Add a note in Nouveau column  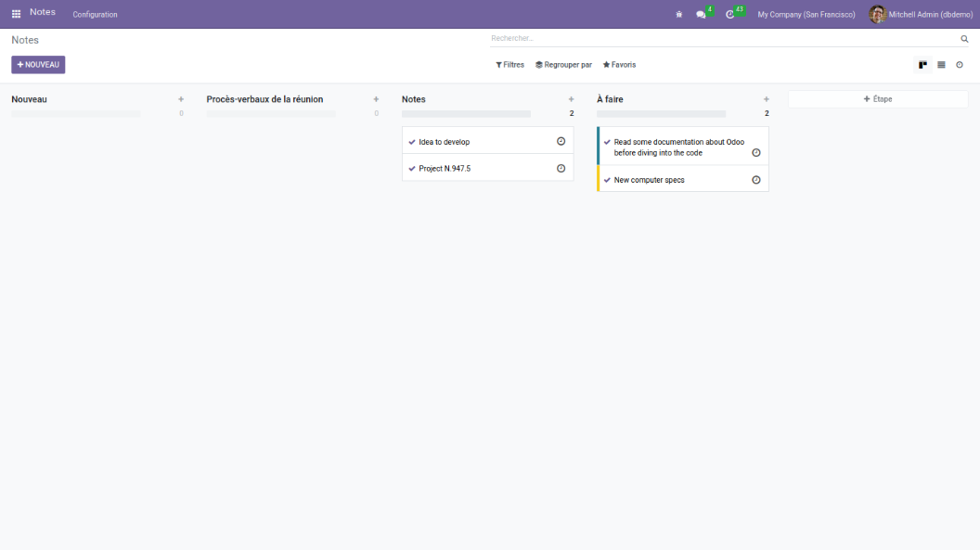[181, 99]
